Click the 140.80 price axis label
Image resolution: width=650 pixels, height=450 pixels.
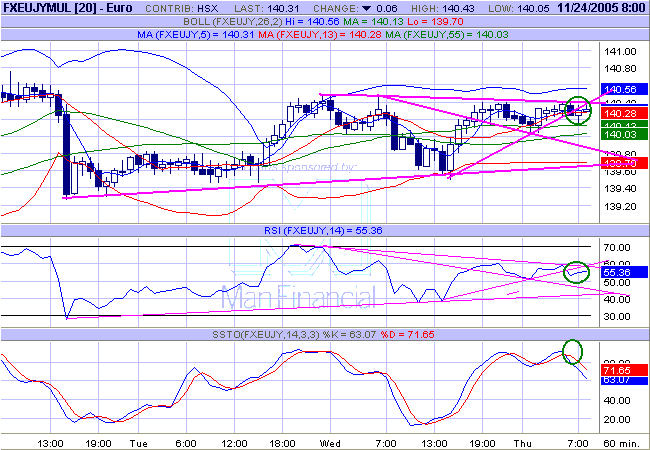click(x=620, y=69)
